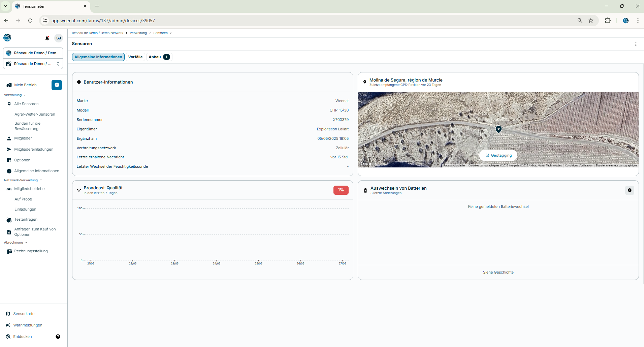Viewport: 644px width, 347px height.
Task: Close the Tensiometer tab
Action: (x=85, y=6)
